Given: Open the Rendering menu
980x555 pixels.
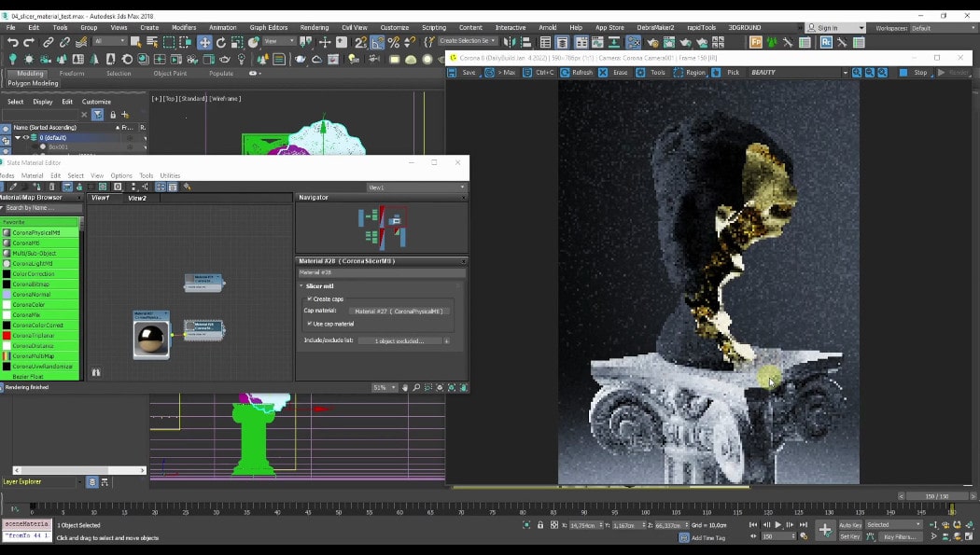Looking at the screenshot, I should pos(315,27).
